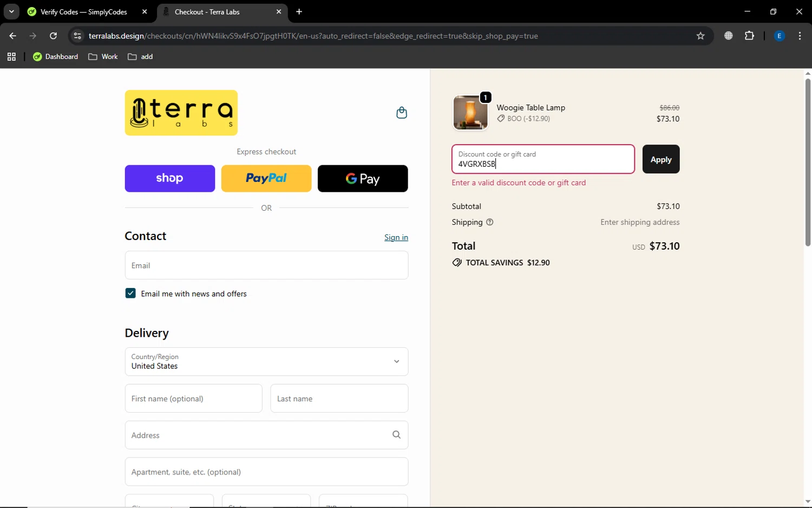Open the tab search dropdown arrow

11,11
